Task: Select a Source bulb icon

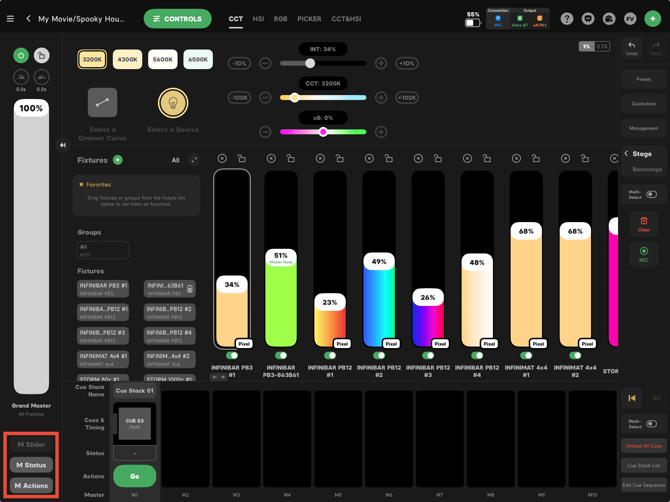Action: [x=173, y=103]
